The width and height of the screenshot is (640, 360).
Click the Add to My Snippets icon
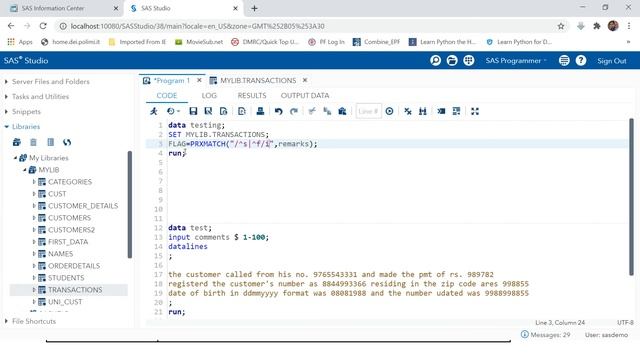(223, 111)
